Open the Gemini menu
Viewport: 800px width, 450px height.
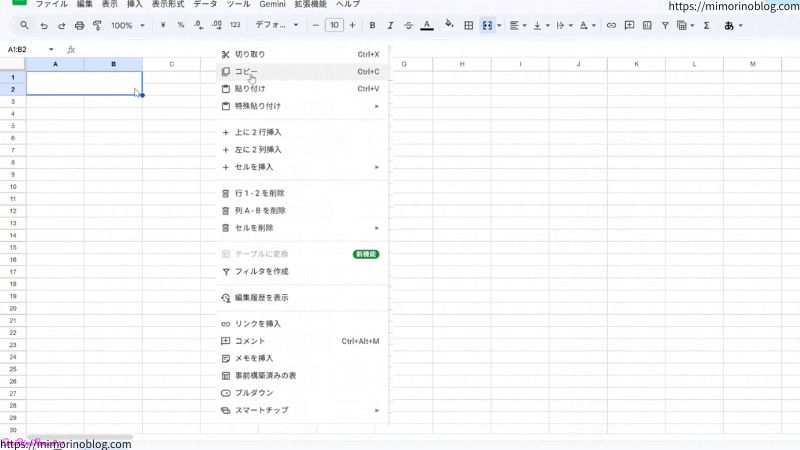coord(272,4)
